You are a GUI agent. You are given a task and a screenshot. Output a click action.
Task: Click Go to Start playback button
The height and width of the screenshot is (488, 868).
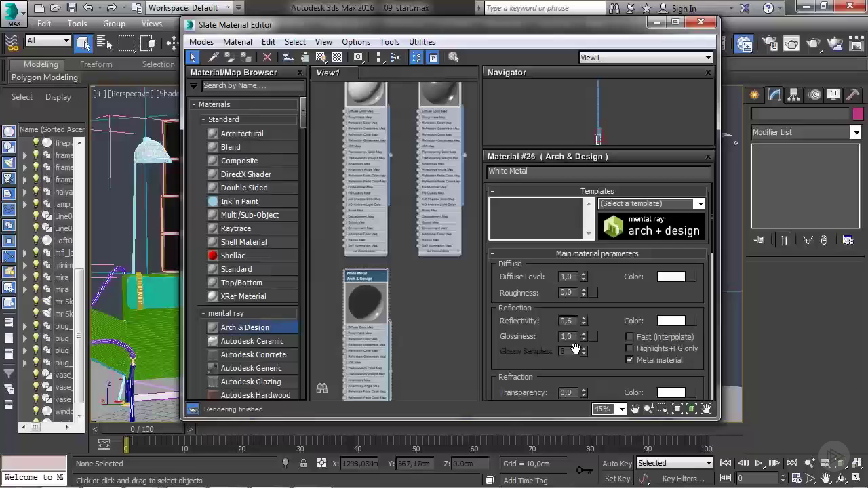tap(726, 463)
